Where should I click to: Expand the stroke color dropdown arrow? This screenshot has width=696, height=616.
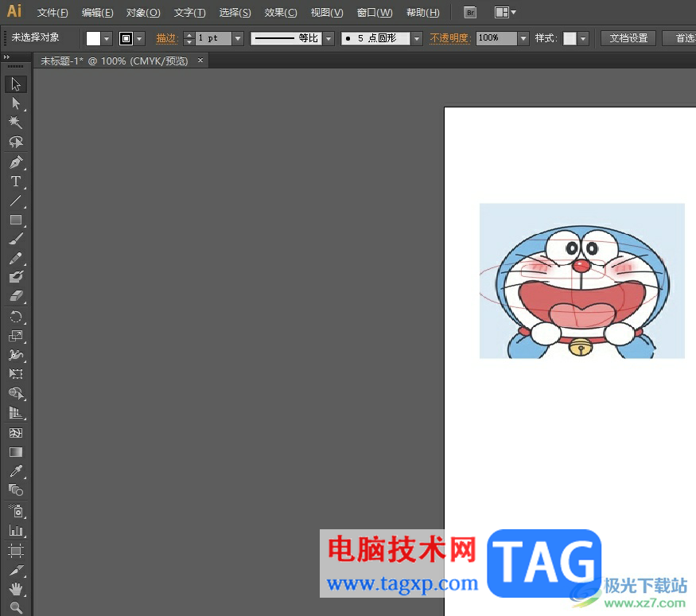point(139,39)
